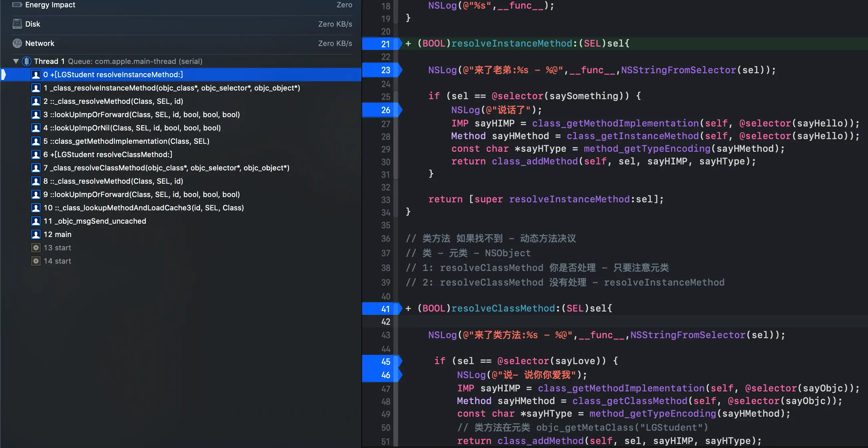868x448 pixels.
Task: Select frame 3 lookUpImpOrForward
Action: tap(141, 114)
